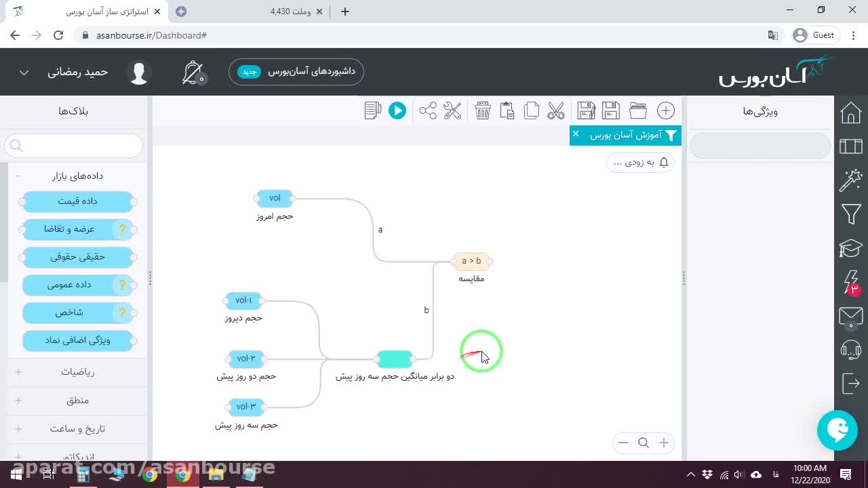Screen dimensions: 868x488
Task: Show help for 'داده عمومی' question mark
Action: click(x=123, y=285)
